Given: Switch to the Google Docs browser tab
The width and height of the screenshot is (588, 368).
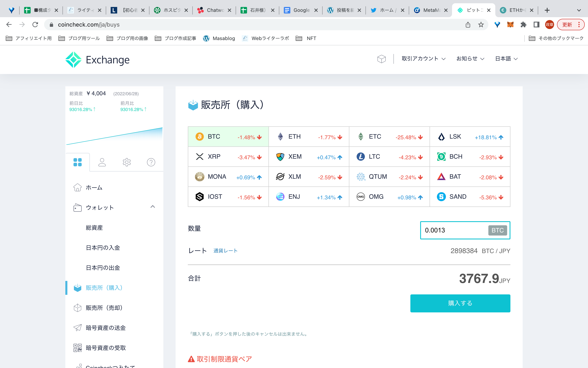Looking at the screenshot, I should [301, 10].
